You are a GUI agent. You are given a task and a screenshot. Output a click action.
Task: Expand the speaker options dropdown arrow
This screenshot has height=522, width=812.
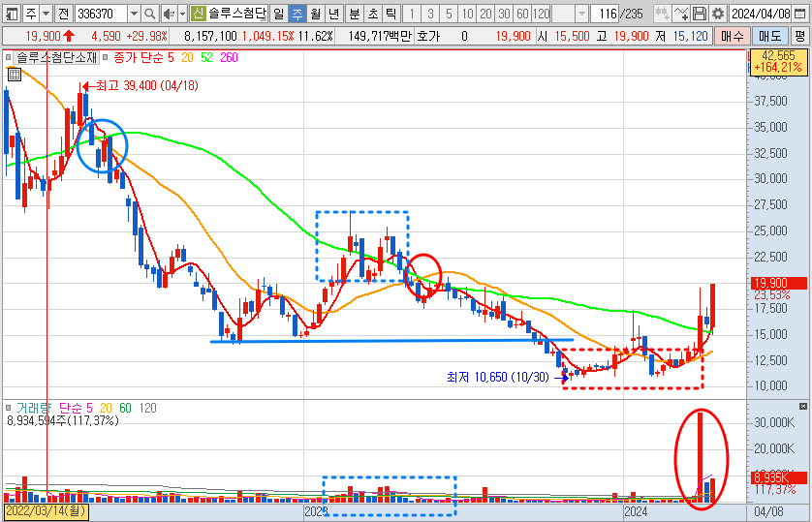pyautogui.click(x=182, y=14)
